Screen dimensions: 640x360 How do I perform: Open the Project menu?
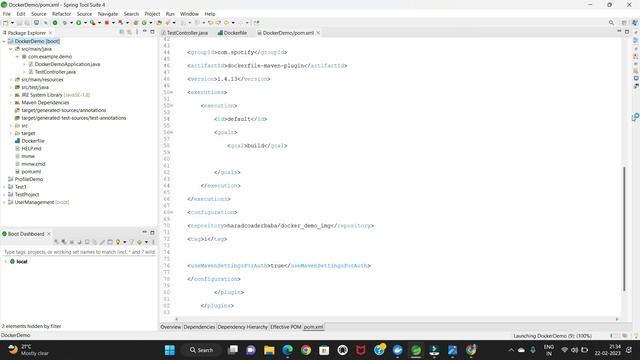click(x=152, y=14)
